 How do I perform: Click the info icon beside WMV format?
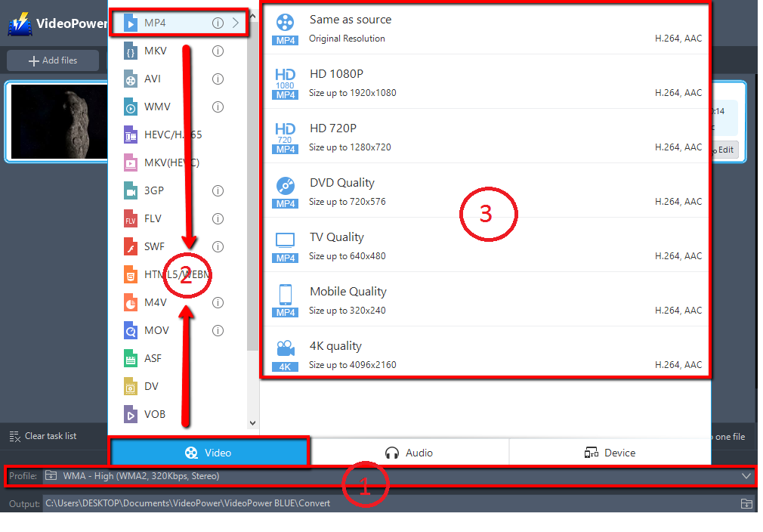pos(218,107)
